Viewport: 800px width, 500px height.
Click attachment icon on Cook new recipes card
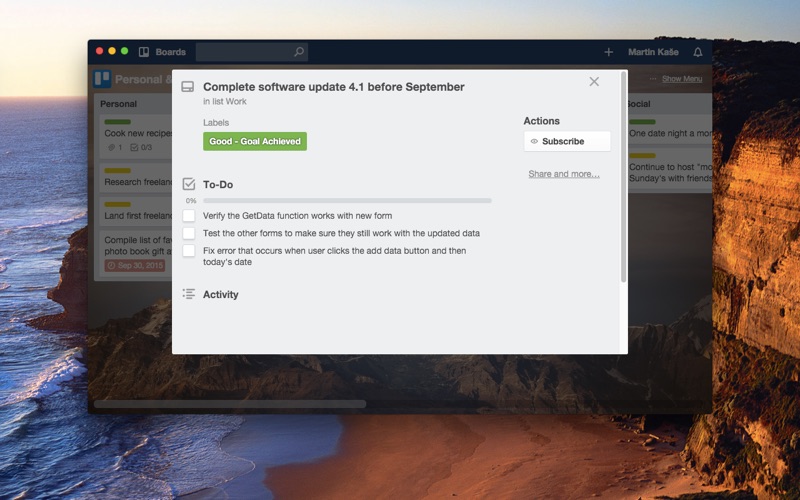coord(112,147)
